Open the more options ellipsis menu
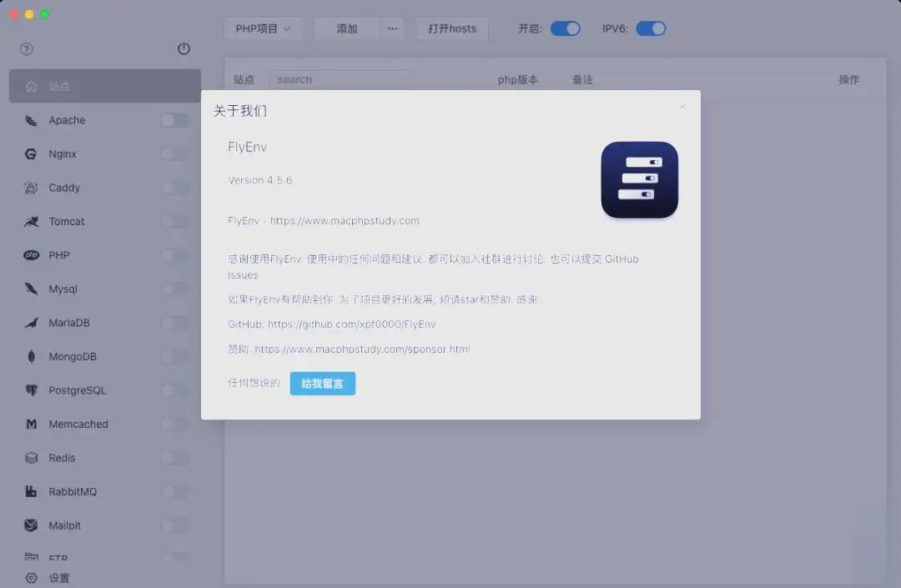 392,28
